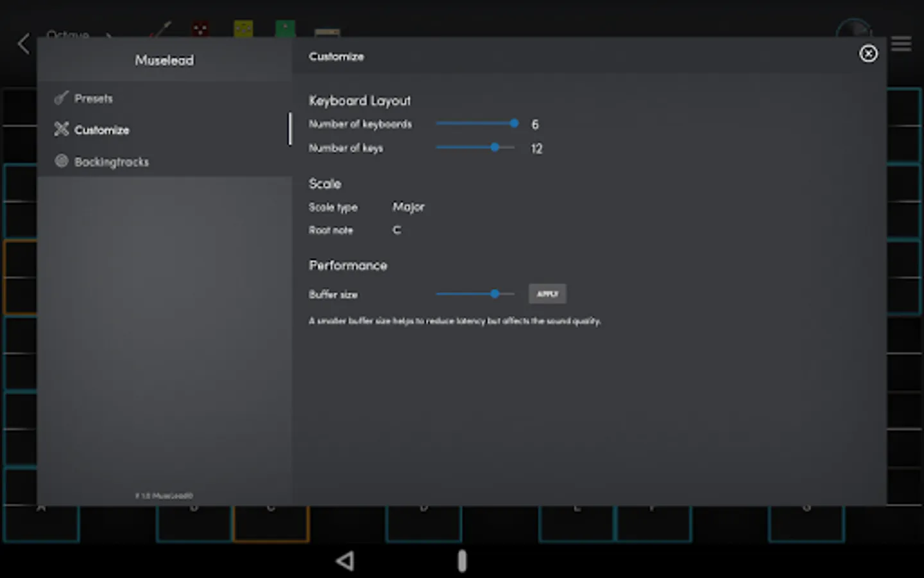Click the number of keyboards value 6
Screen dimensions: 924x578
tap(535, 125)
